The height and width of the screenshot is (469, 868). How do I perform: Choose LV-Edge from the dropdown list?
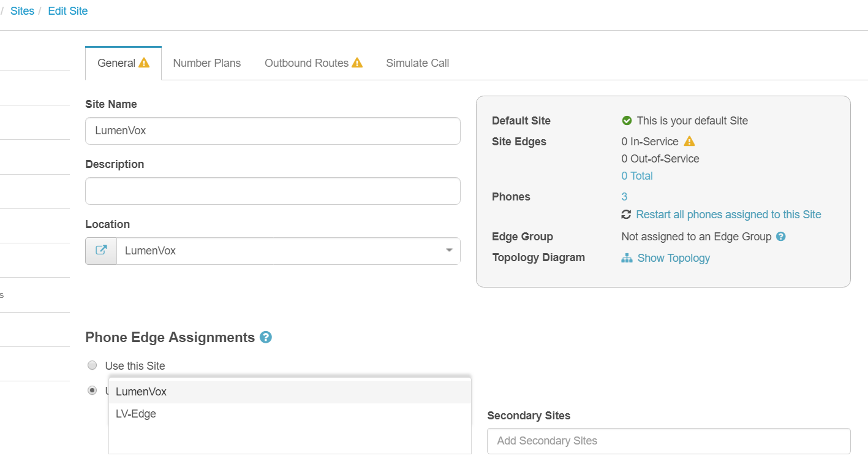point(136,414)
